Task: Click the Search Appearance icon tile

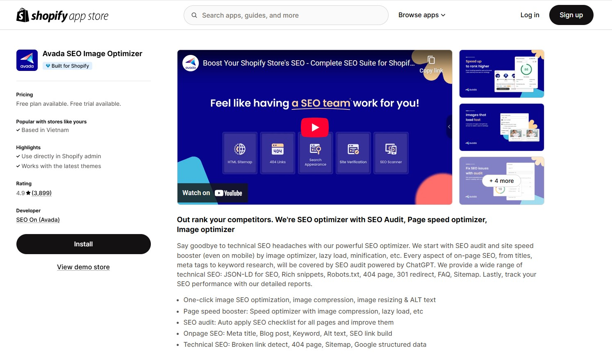Action: (x=315, y=153)
